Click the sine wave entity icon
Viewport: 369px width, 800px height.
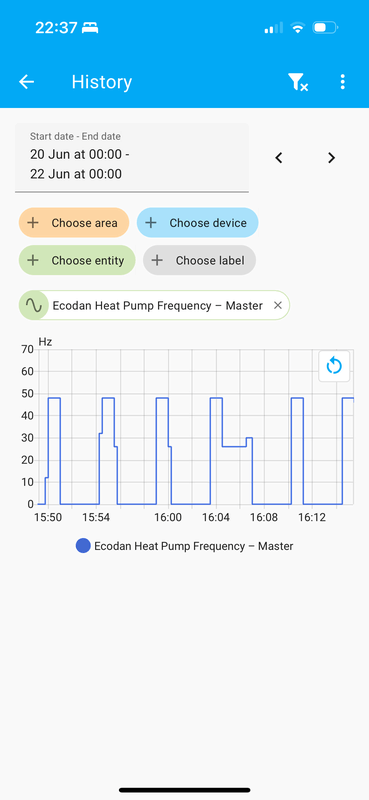tap(34, 305)
